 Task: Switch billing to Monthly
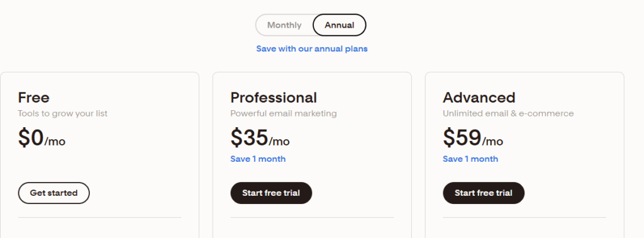[x=284, y=25]
